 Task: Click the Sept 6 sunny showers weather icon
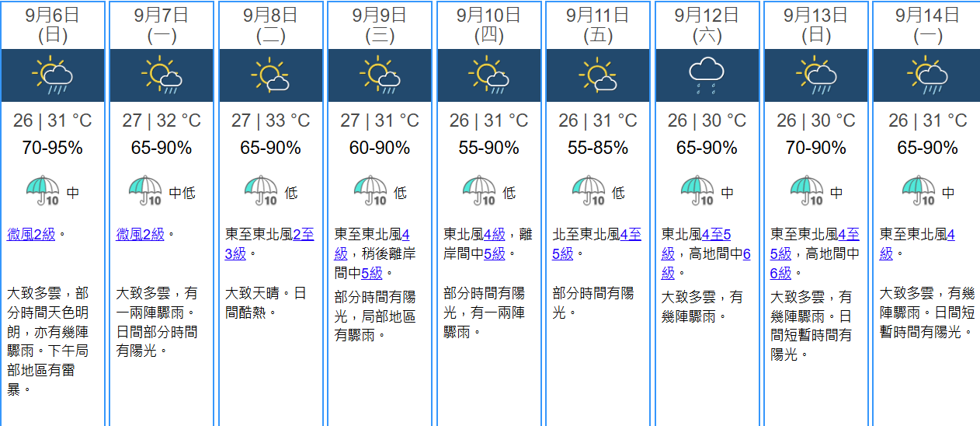click(x=53, y=75)
